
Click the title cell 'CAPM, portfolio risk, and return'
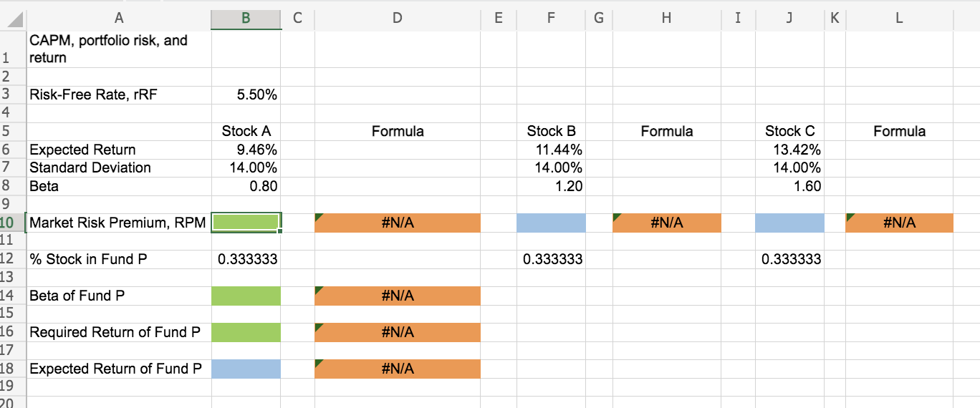[119, 49]
